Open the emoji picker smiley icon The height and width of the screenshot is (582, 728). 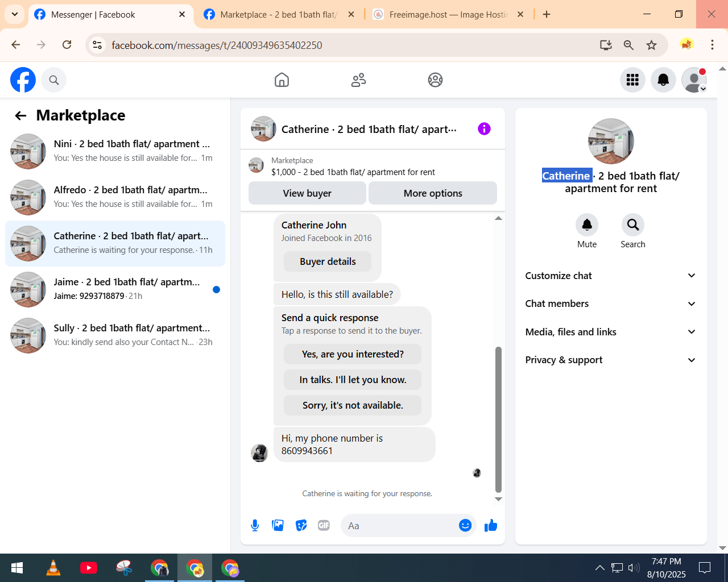click(465, 526)
